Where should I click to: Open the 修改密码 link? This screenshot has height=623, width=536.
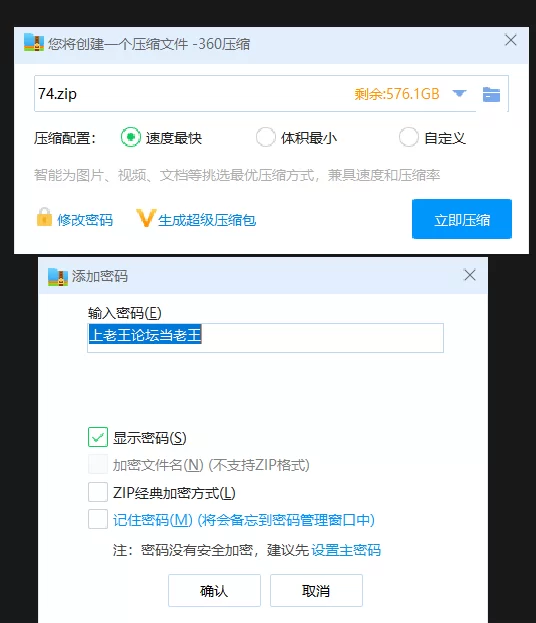(x=85, y=220)
